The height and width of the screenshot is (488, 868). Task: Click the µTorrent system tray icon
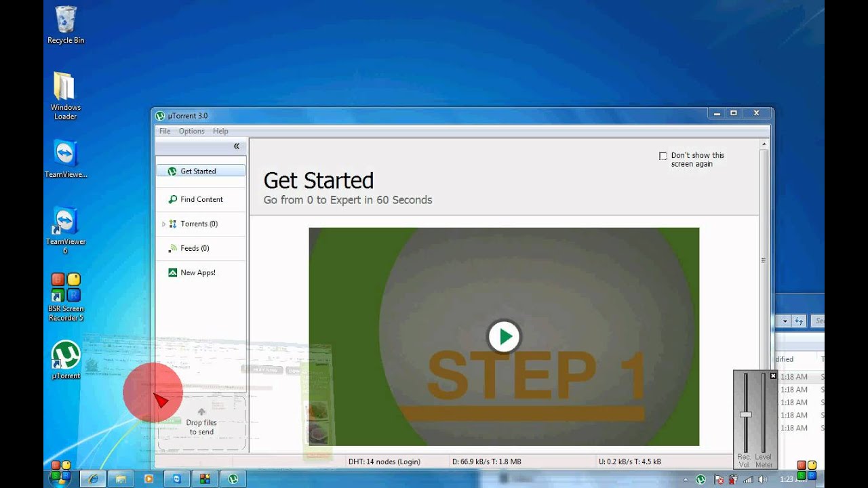(x=701, y=479)
